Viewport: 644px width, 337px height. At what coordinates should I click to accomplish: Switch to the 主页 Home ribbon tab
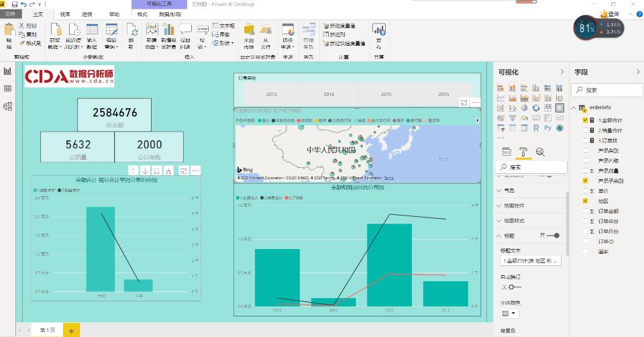[x=38, y=14]
